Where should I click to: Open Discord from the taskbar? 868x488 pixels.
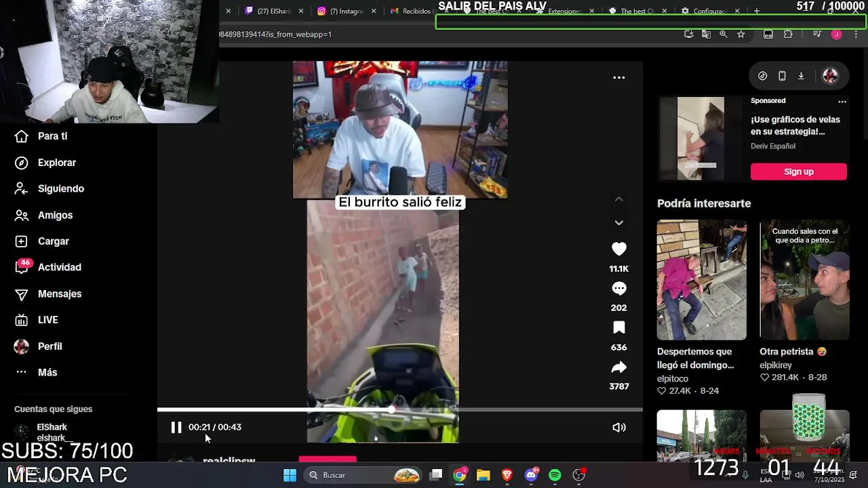tap(531, 475)
